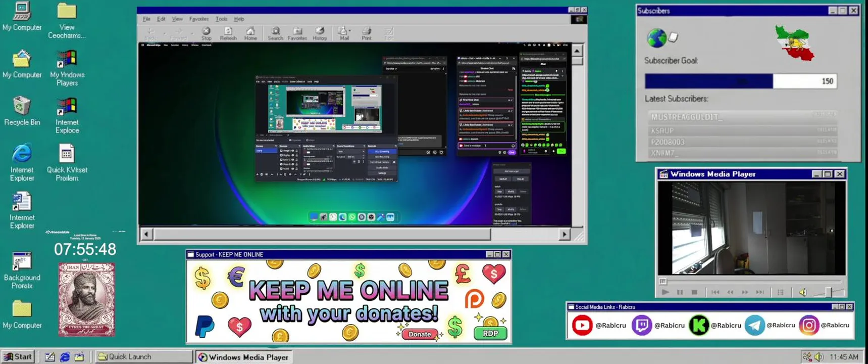Click Refresh in the browser toolbar
This screenshot has width=868, height=364.
pos(228,33)
